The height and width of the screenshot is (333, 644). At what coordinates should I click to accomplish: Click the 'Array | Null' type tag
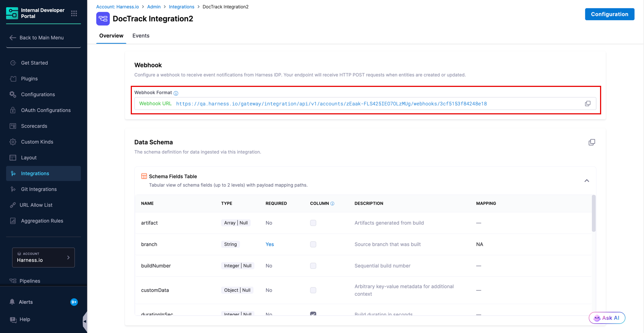point(236,223)
